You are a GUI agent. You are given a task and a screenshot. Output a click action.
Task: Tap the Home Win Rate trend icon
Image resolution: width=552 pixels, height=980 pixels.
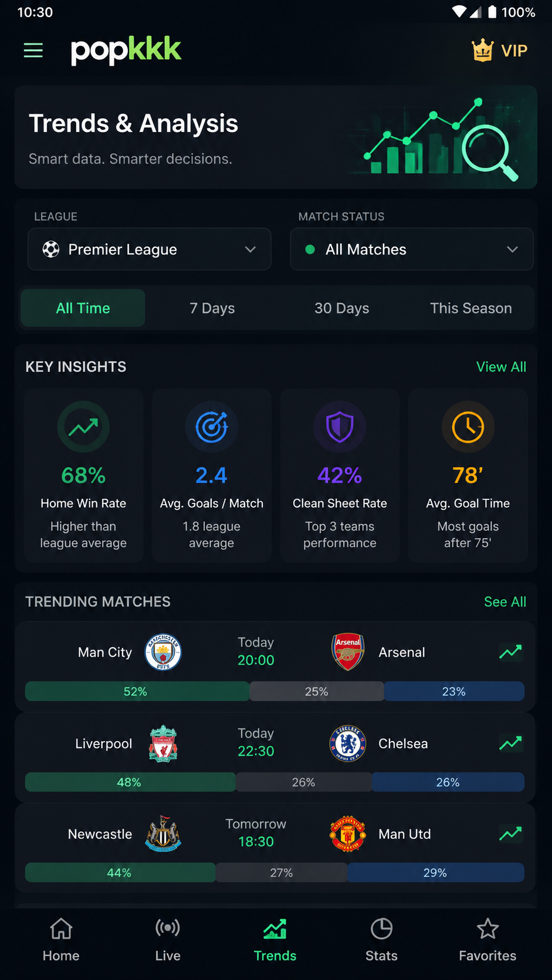pos(83,427)
